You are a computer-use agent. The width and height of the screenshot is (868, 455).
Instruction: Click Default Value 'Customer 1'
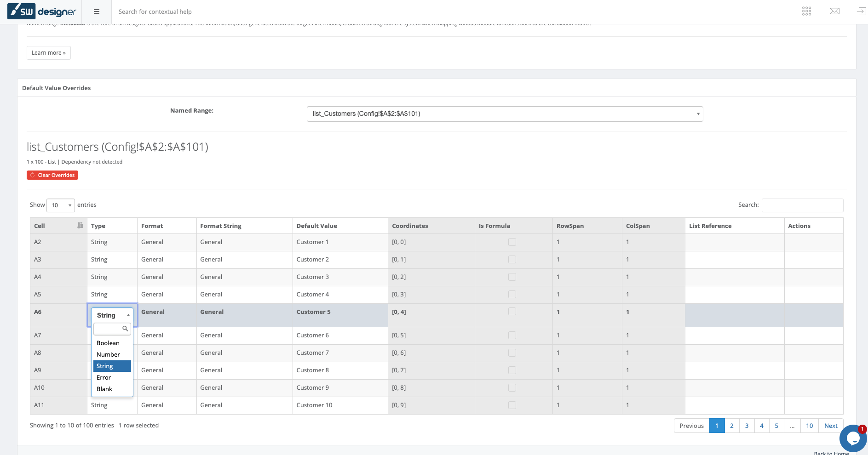click(x=312, y=242)
